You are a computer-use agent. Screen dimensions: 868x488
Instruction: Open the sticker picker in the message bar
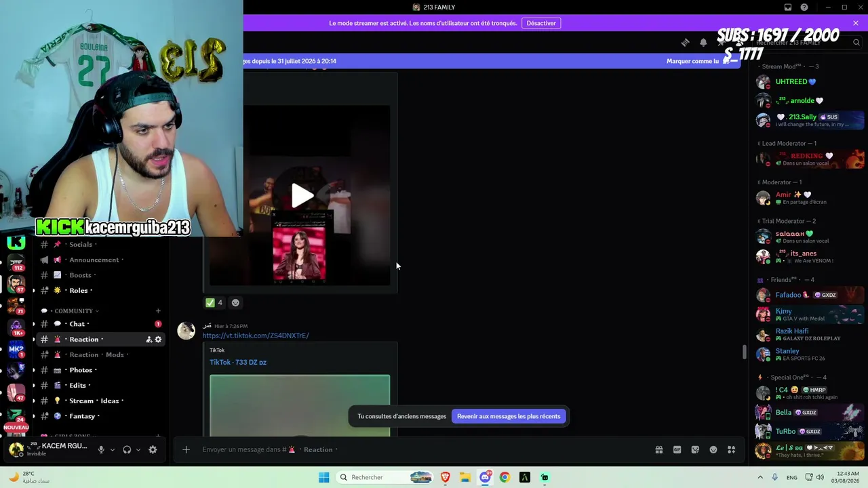pos(695,449)
